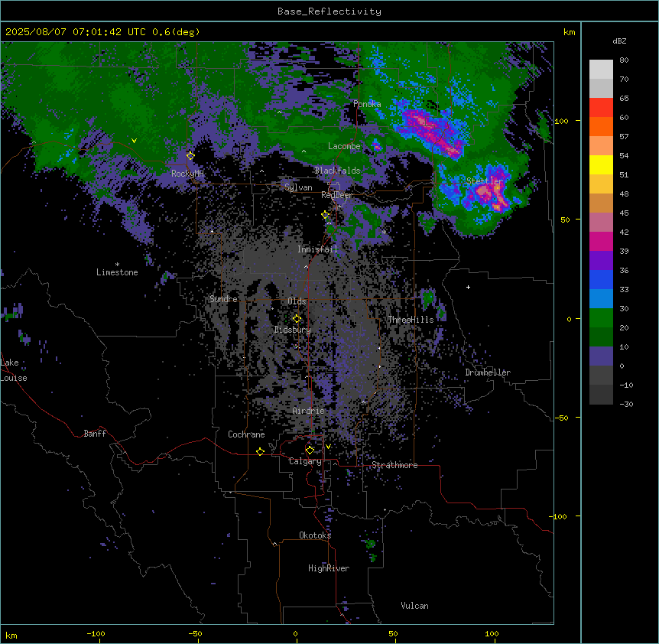Viewport: 659px width, 644px height.
Task: Select the yellow 54-51 dBZ legend swatch
Action: (601, 164)
